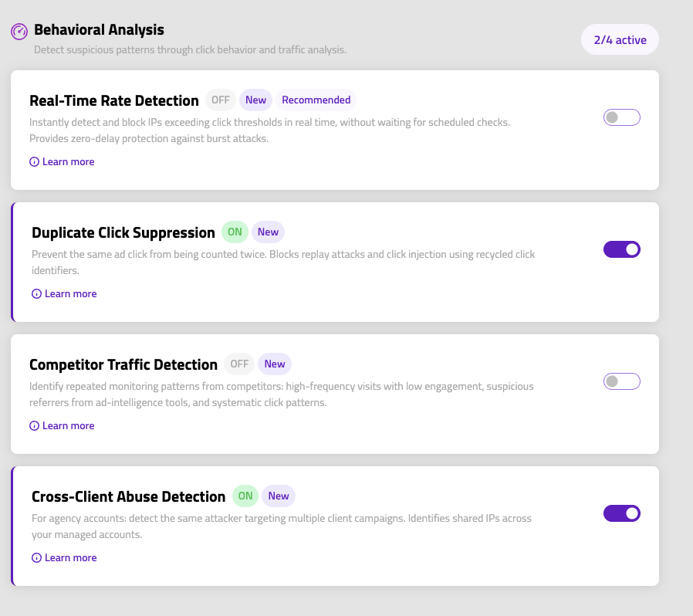Open Learn more for Competitor Traffic Detection
The width and height of the screenshot is (693, 616).
tap(67, 425)
